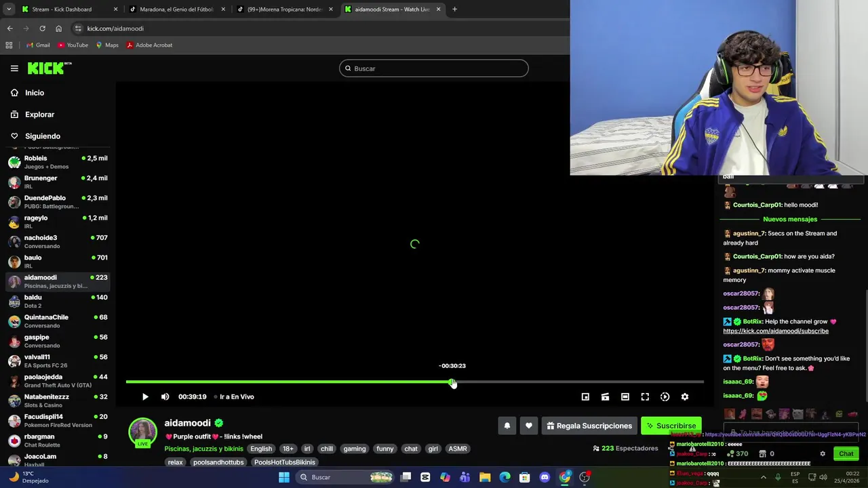Jump to live with Ir a En Vivo
The image size is (868, 488).
pos(234,396)
